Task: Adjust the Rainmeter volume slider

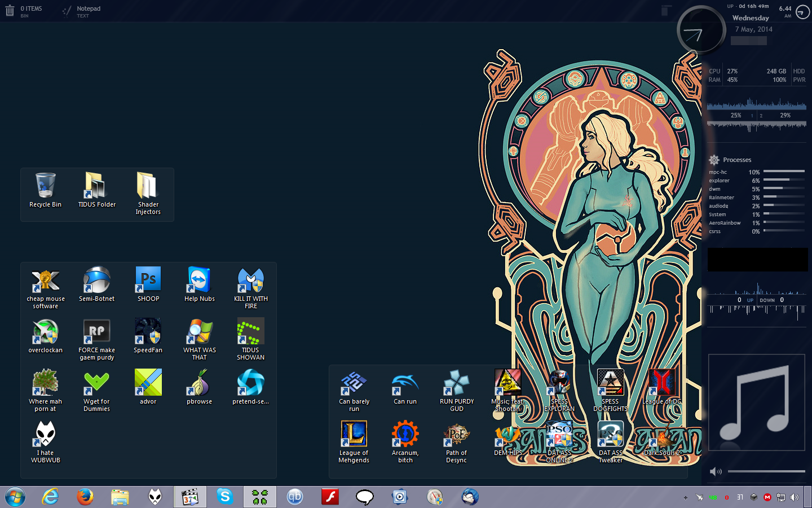Action: point(766,471)
